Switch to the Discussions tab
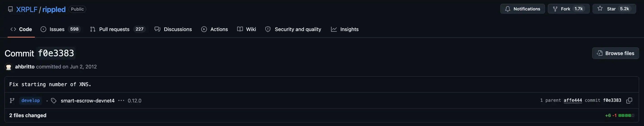Image resolution: width=644 pixels, height=126 pixels. (x=173, y=29)
